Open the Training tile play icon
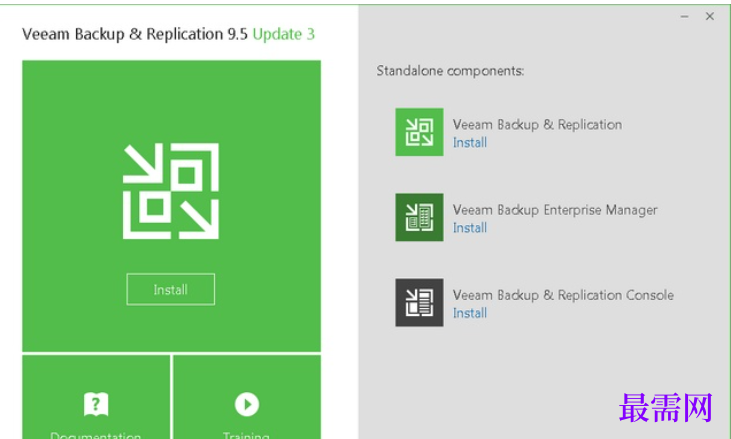Viewport: 731px width, 439px height. (247, 404)
